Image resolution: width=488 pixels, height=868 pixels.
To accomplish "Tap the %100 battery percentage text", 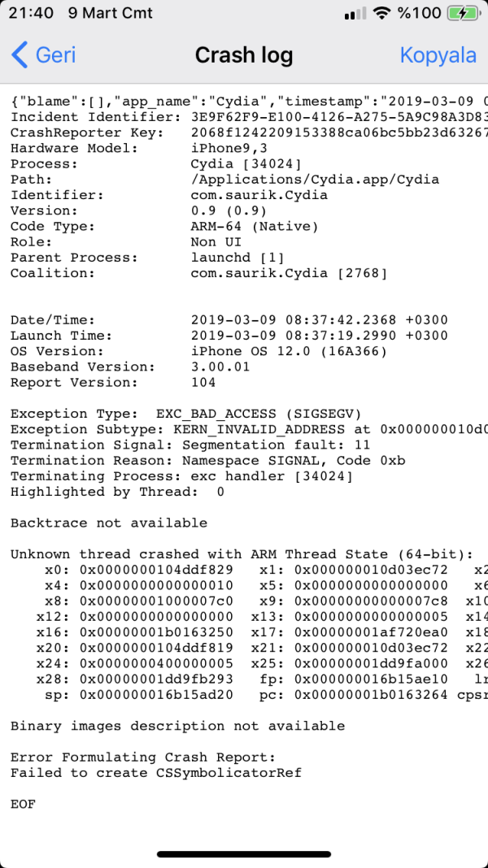I will [419, 14].
